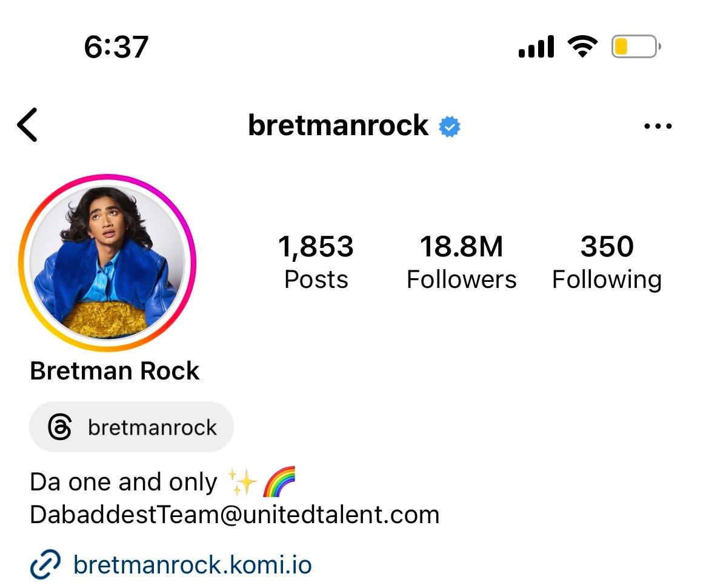The image size is (709, 588).
Task: Tap the Threads logo icon
Action: pos(59,427)
